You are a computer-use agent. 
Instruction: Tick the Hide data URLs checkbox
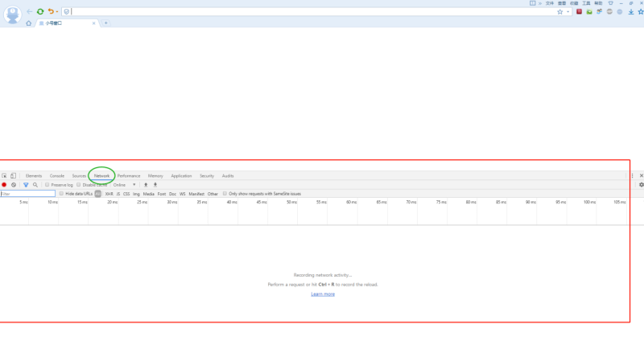(x=62, y=194)
